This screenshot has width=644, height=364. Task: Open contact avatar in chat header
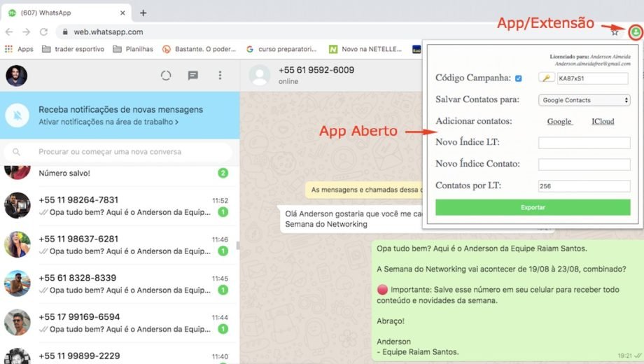point(260,75)
